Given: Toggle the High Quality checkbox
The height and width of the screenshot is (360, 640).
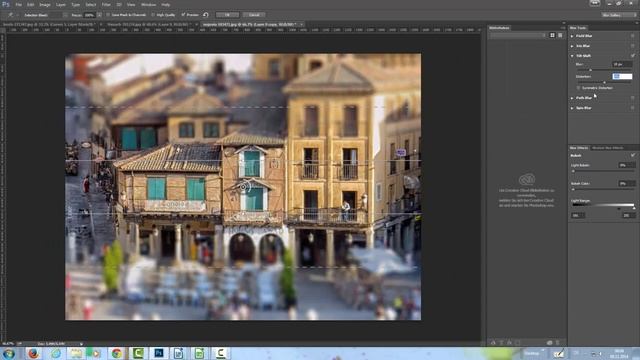Looking at the screenshot, I should tap(153, 15).
